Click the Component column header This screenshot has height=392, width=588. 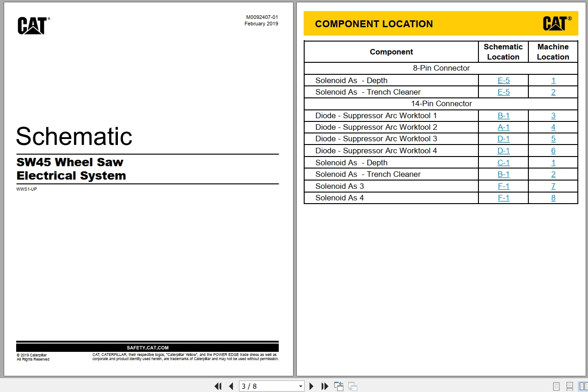tap(391, 52)
